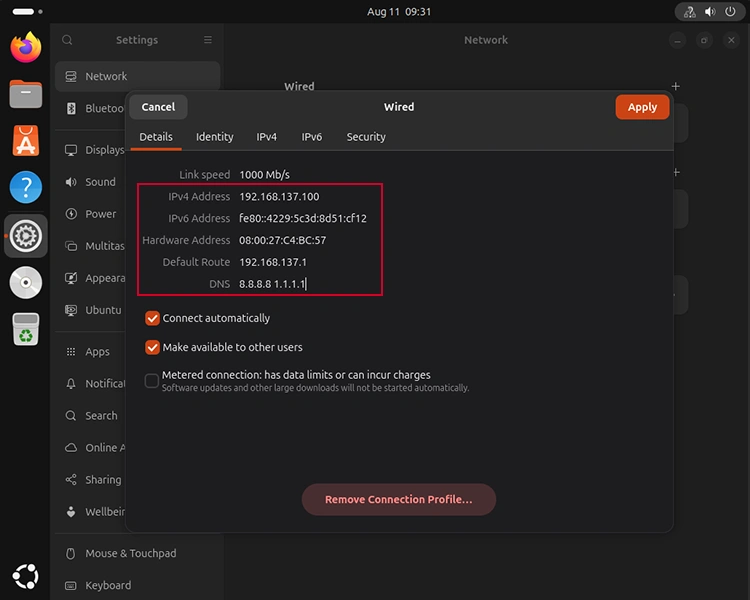Click the Ubuntu Desktop sidebar icon
Screen dimensions: 750x600
[x=71, y=310]
